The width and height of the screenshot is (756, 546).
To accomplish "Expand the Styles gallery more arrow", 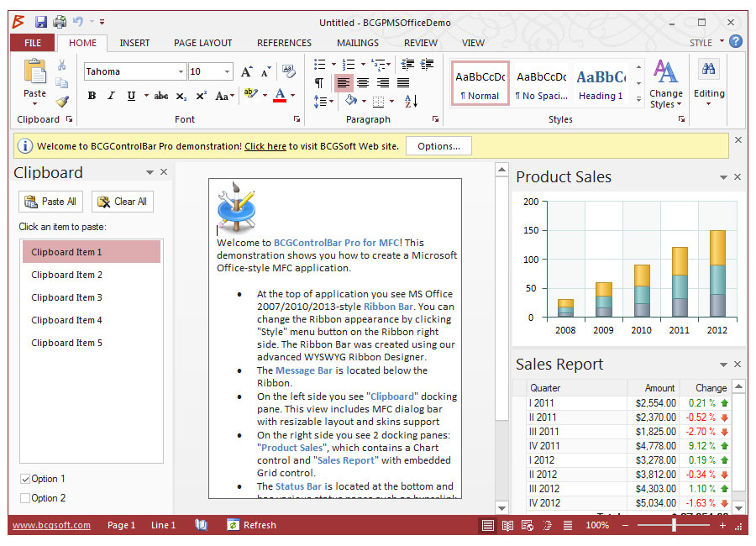I will (x=639, y=99).
